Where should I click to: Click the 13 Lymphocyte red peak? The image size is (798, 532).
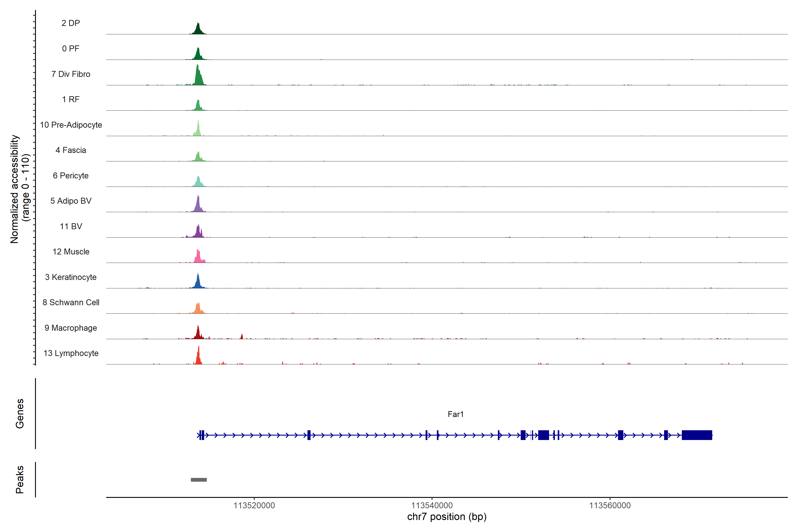click(198, 357)
